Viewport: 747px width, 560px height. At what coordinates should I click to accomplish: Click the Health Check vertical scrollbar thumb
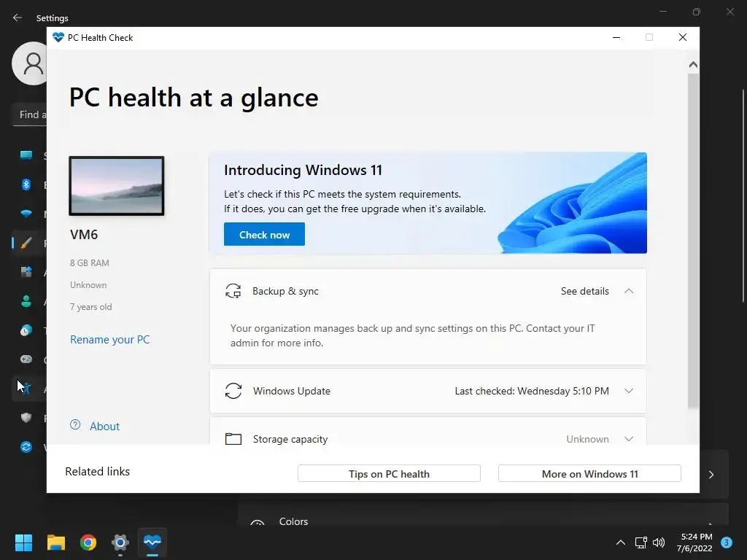tap(693, 241)
